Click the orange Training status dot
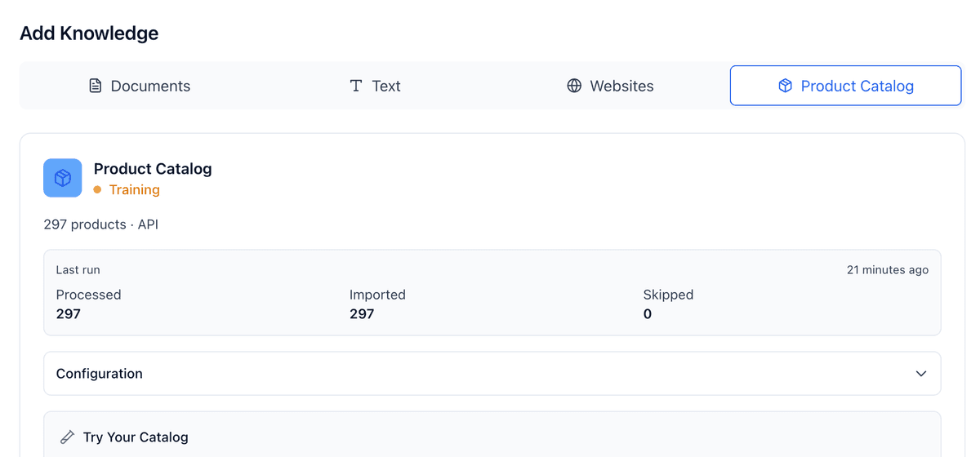980x457 pixels. 97,190
